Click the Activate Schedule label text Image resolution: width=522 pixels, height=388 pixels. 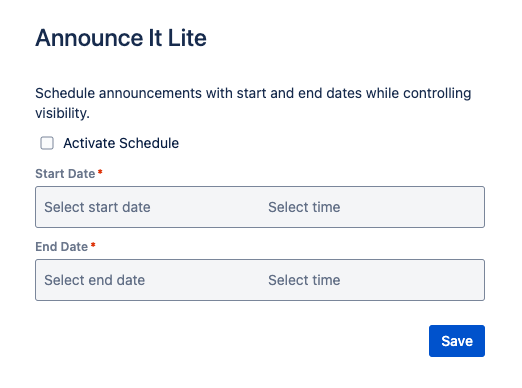point(121,143)
